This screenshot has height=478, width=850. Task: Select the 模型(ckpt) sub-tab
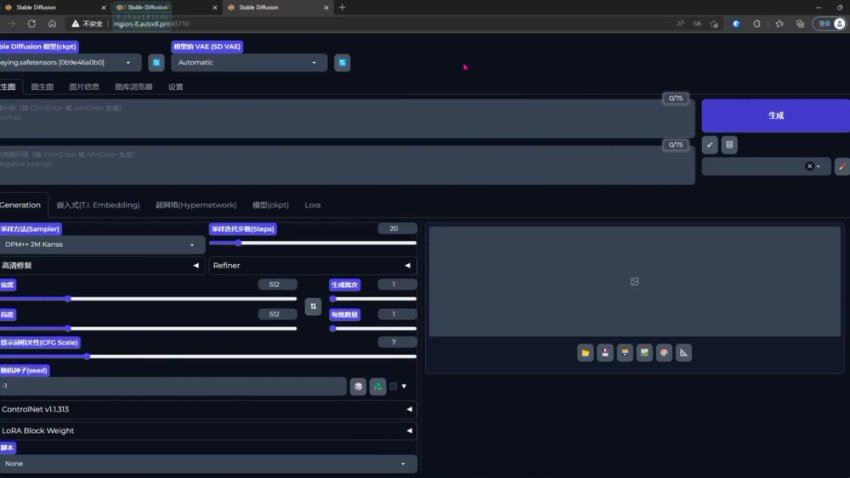[x=271, y=205]
